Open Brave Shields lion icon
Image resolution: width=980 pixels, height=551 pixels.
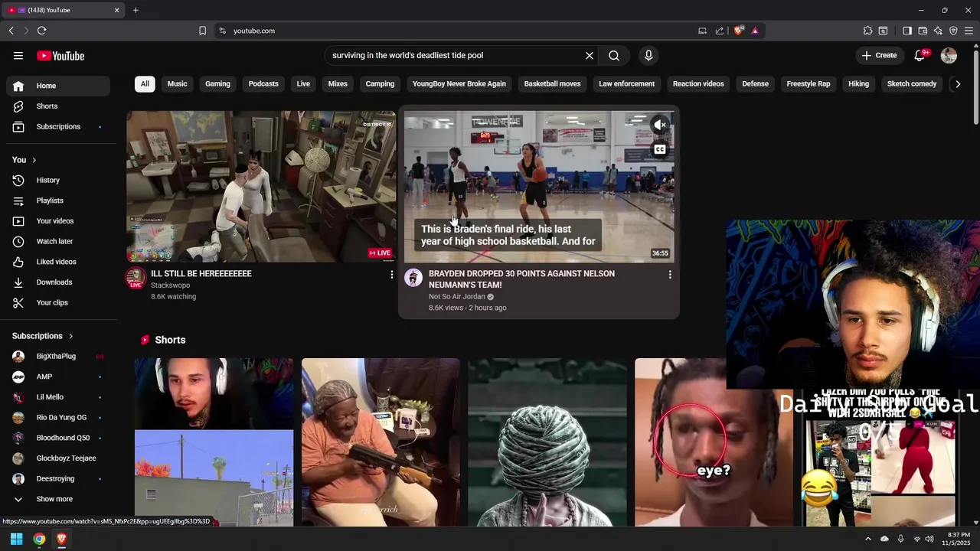click(x=738, y=31)
